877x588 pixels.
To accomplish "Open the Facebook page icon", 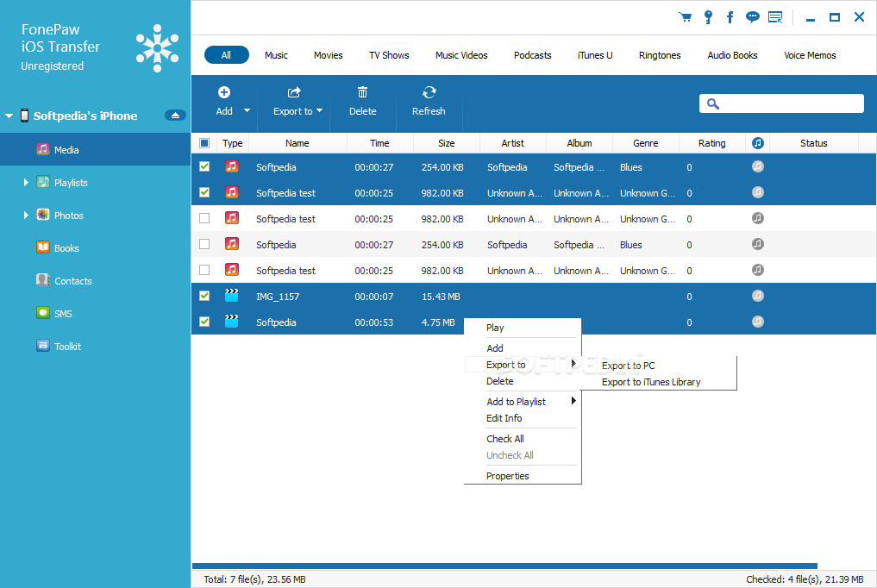I will 730,17.
